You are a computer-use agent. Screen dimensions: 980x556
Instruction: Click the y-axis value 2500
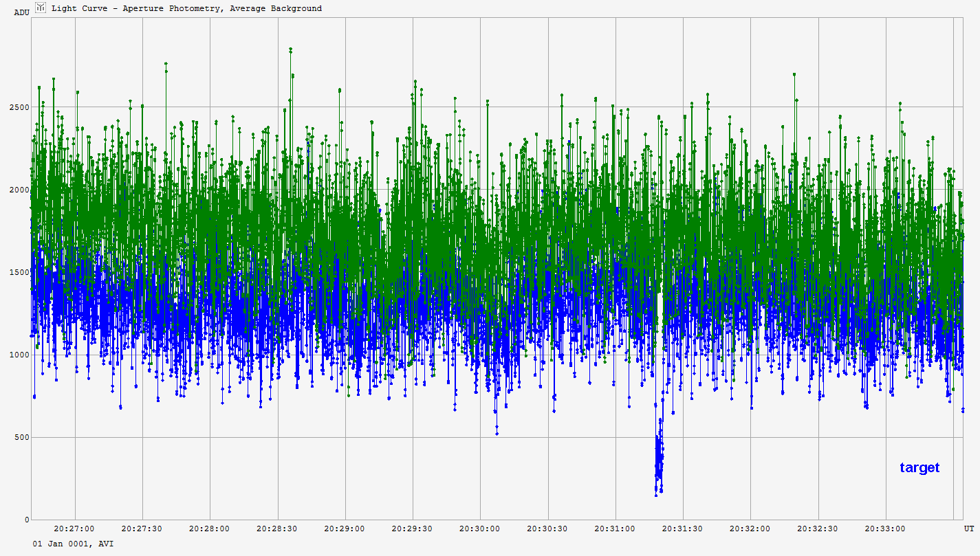pos(18,107)
